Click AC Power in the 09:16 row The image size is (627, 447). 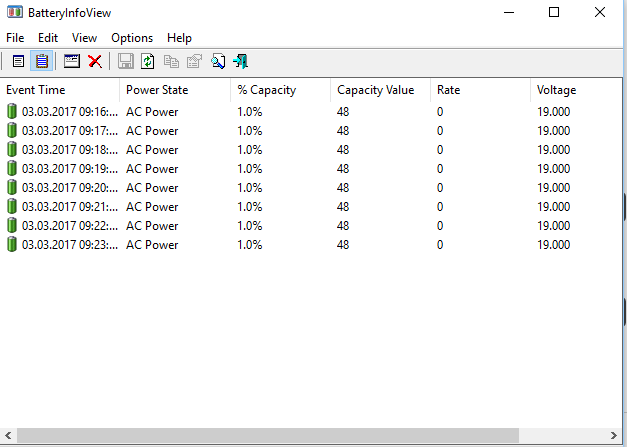[x=152, y=112]
